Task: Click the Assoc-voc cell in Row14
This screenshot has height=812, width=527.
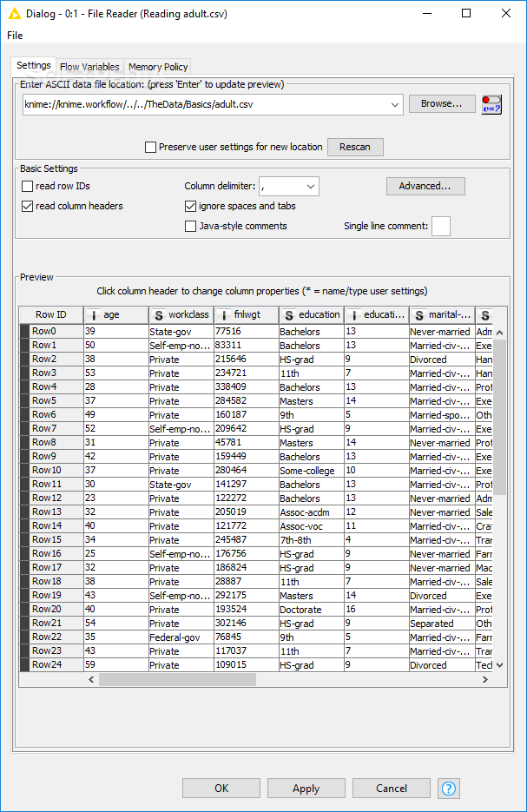Action: [312, 526]
